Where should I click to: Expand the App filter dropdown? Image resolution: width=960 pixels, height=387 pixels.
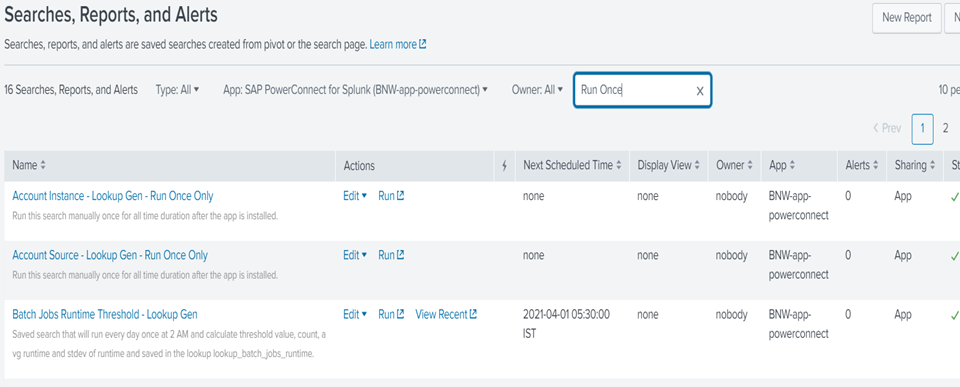coord(355,89)
